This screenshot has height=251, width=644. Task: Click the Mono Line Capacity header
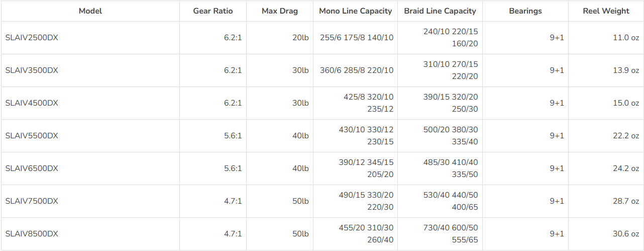tap(355, 11)
